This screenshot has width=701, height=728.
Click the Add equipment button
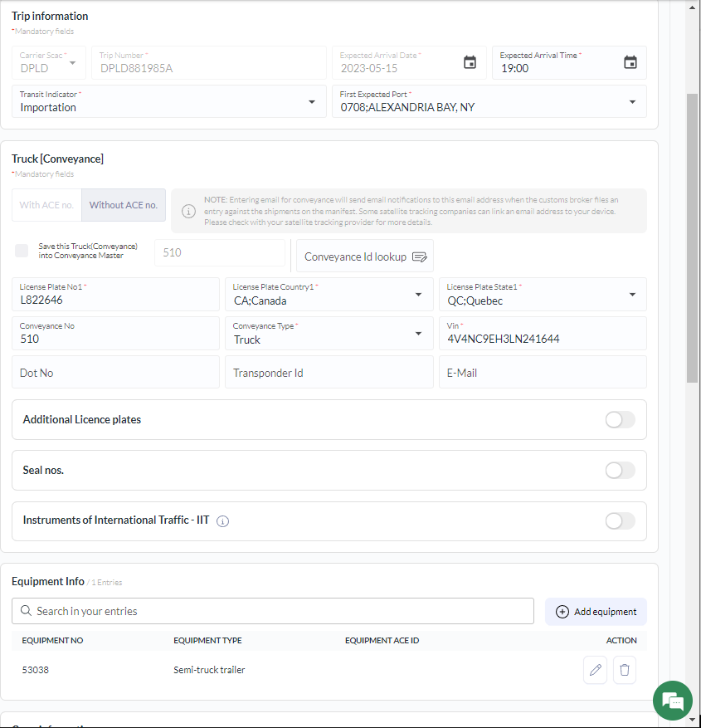(596, 612)
